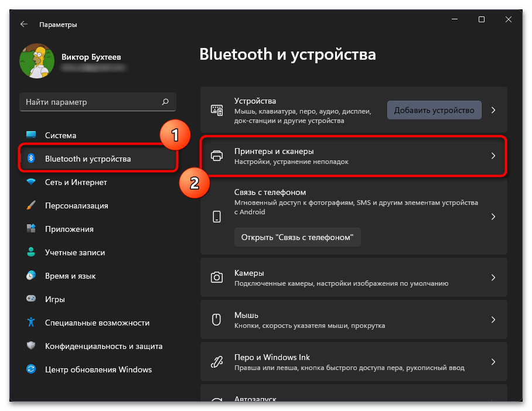This screenshot has height=411, width=532.
Task: Click the Учетные записи person icon
Action: tap(31, 252)
